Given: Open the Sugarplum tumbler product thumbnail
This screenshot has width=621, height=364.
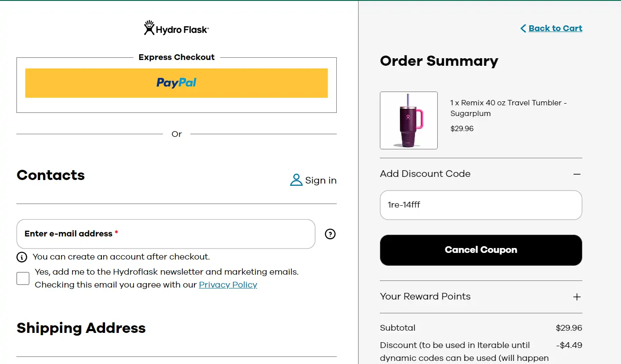Looking at the screenshot, I should 408,120.
